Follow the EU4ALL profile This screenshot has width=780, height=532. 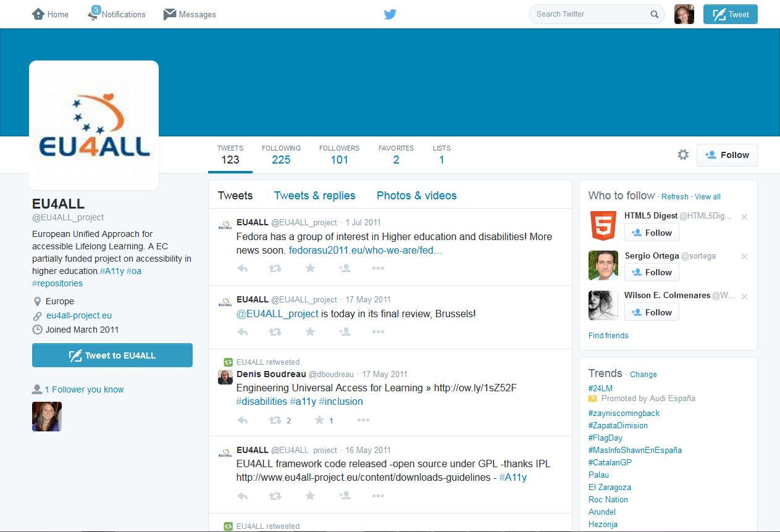pos(727,155)
